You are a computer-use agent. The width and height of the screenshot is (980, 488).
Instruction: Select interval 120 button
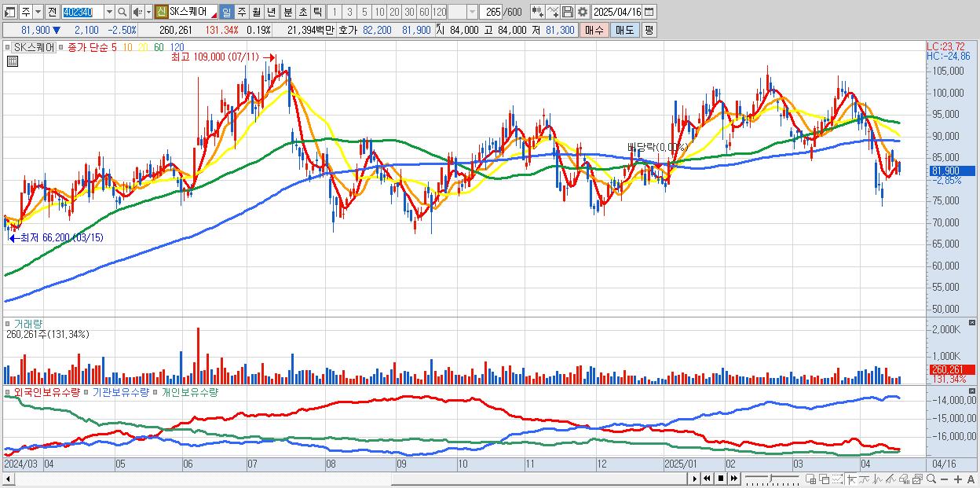pyautogui.click(x=440, y=12)
